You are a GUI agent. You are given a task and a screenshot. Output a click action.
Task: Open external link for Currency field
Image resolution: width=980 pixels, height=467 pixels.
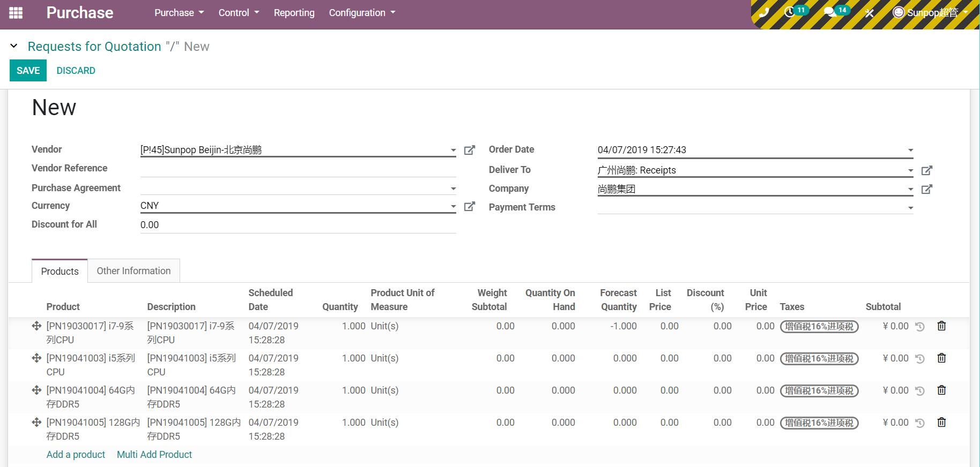point(469,206)
